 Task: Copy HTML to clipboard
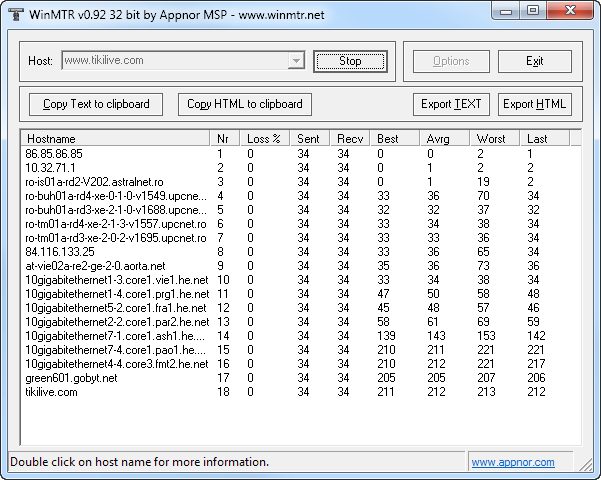(245, 104)
